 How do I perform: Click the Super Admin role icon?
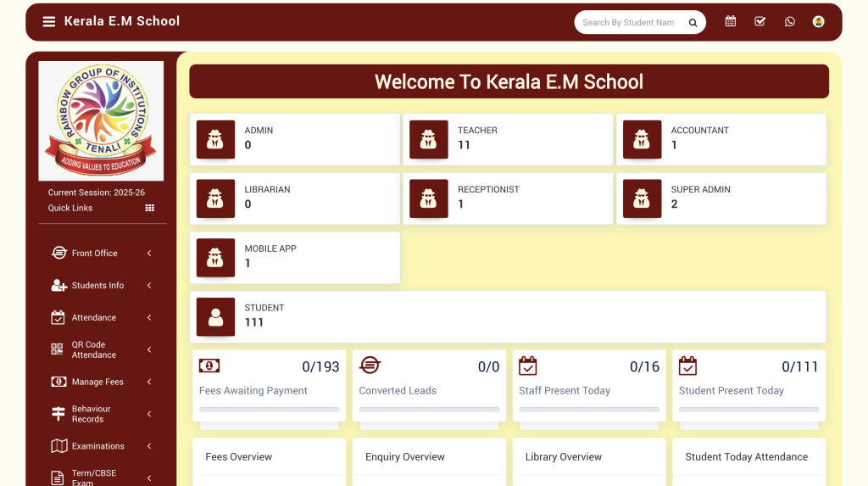[643, 198]
